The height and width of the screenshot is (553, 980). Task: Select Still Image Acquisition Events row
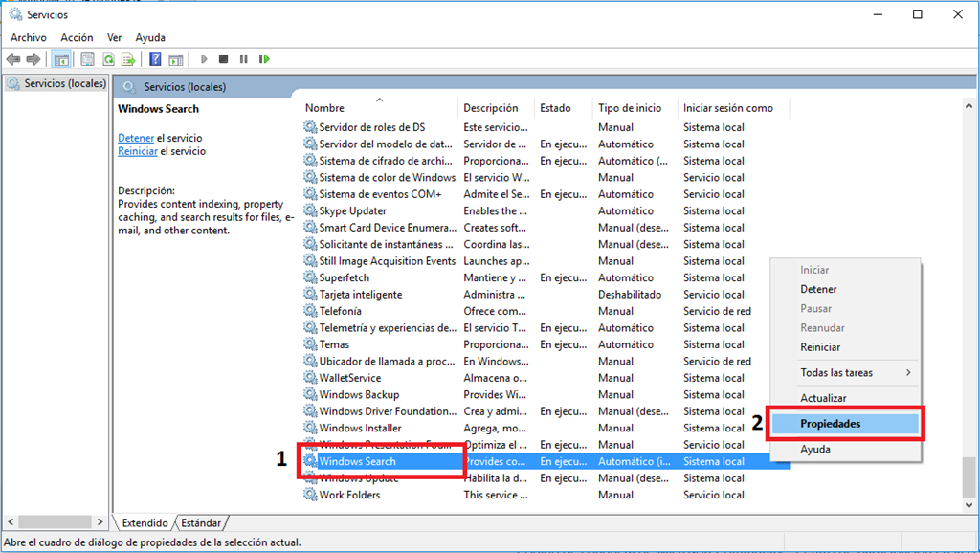pyautogui.click(x=546, y=260)
